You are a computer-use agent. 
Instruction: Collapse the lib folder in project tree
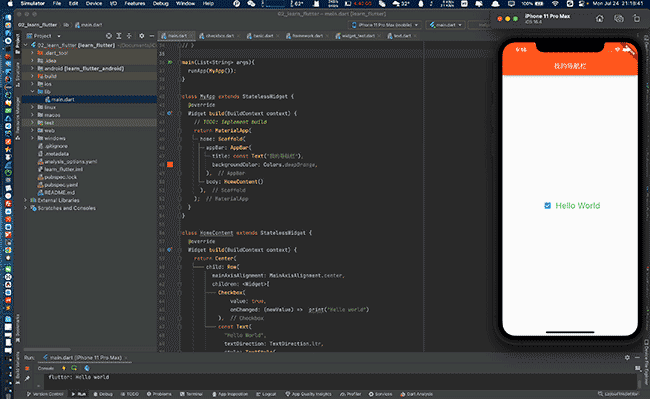coord(32,92)
